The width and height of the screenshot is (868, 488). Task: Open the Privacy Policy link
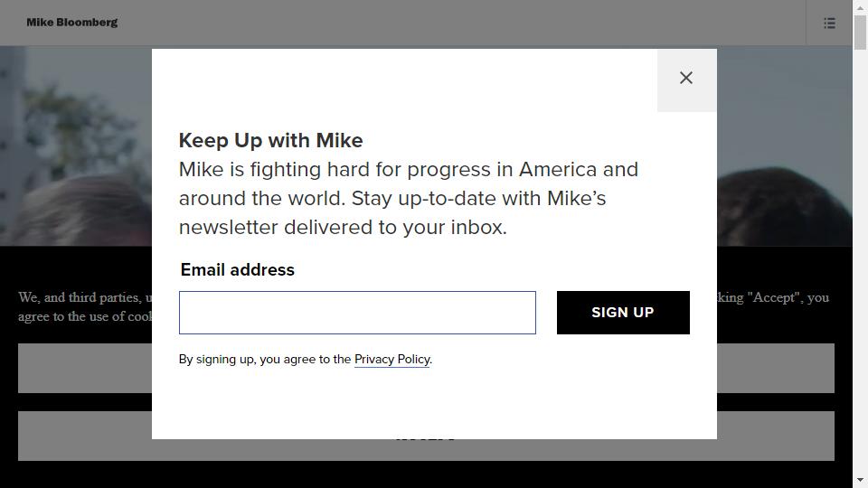(392, 360)
